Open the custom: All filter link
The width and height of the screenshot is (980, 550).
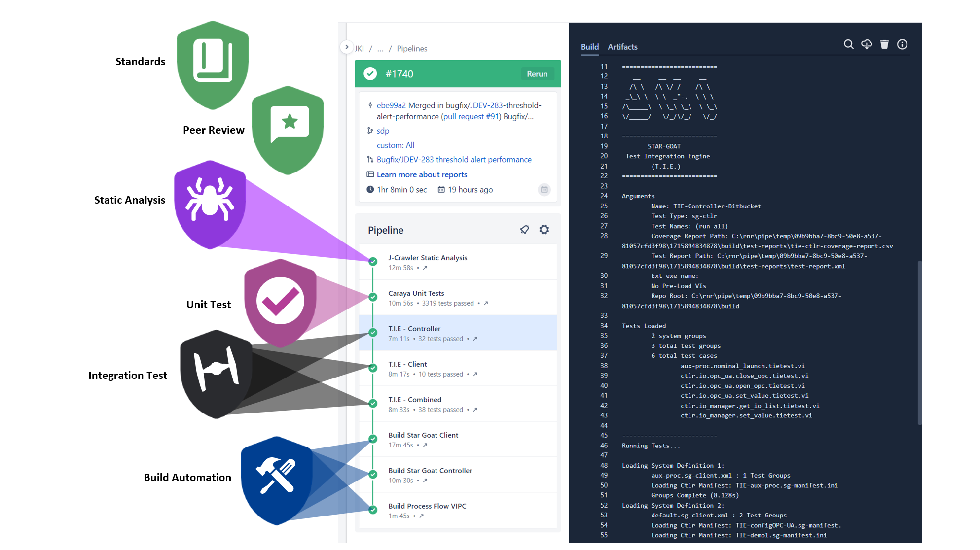(395, 145)
